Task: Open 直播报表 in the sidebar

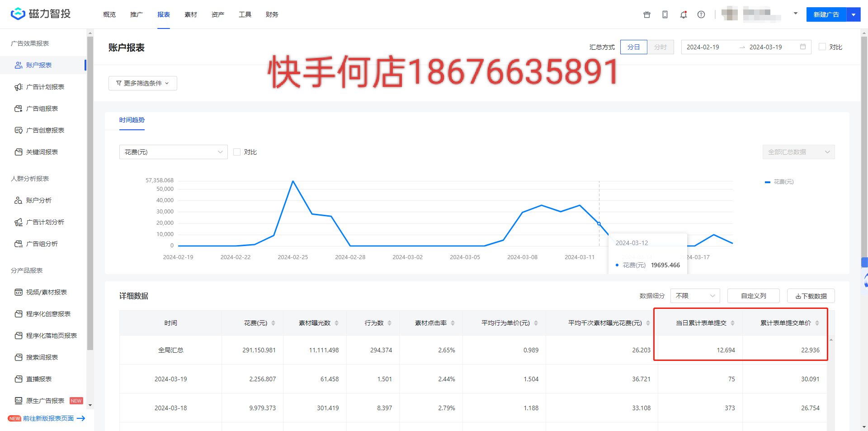Action: 43,379
